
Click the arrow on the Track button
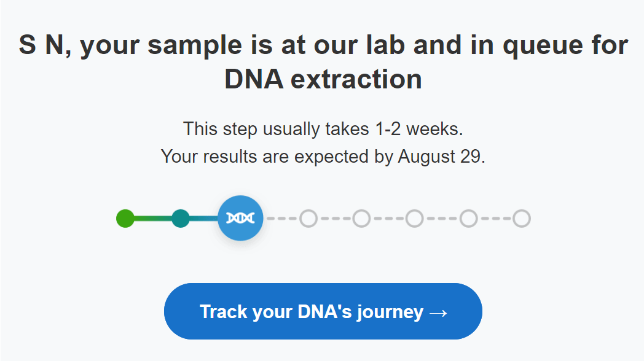(x=438, y=313)
